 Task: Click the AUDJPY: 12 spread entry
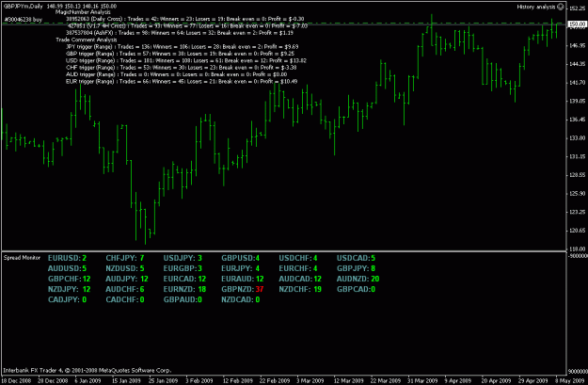[127, 280]
